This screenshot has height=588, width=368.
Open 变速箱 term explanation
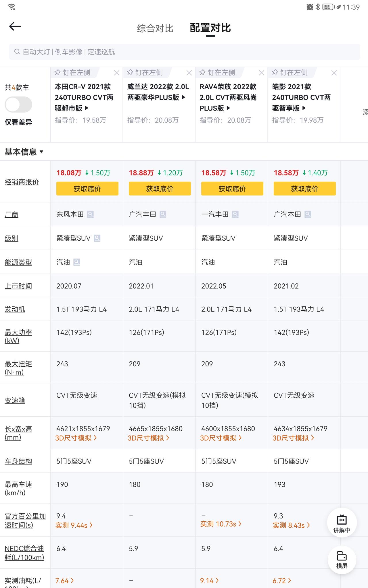tap(15, 400)
